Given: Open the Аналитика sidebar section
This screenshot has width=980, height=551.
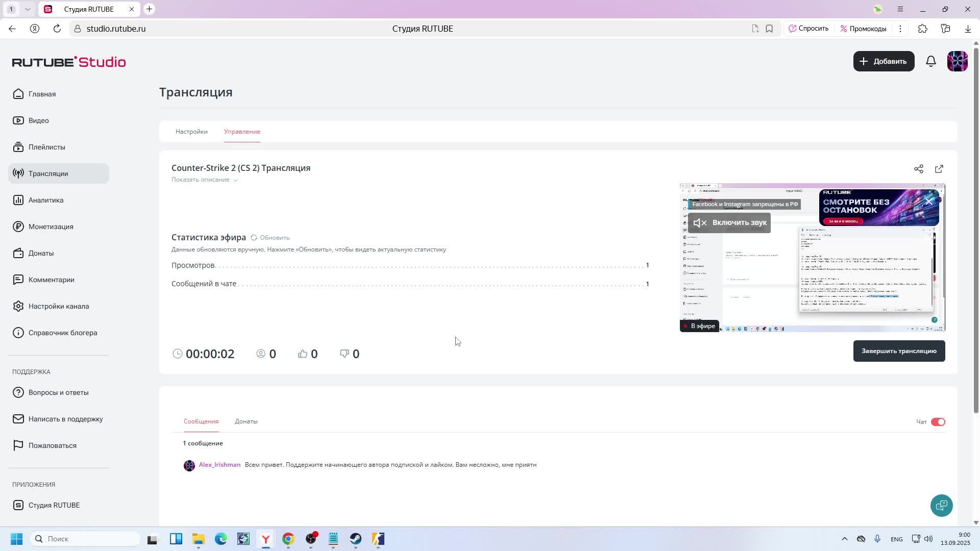Looking at the screenshot, I should pos(46,200).
